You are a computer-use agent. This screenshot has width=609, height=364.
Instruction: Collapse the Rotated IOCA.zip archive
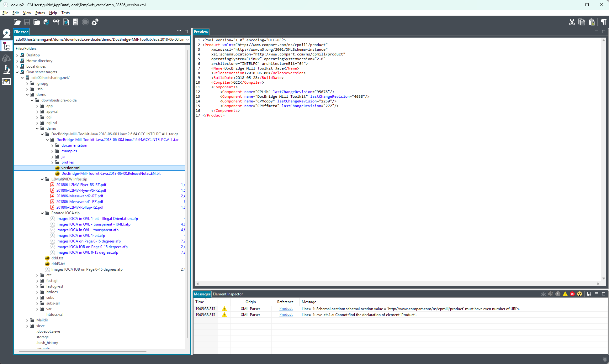(42, 213)
